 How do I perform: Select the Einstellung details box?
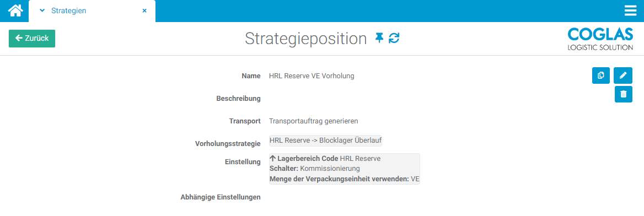click(x=344, y=169)
